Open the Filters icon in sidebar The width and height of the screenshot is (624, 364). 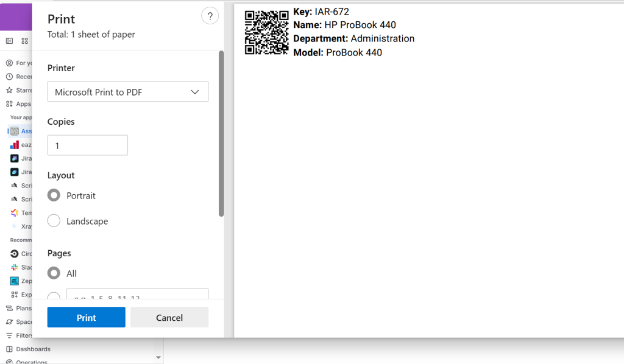point(10,335)
